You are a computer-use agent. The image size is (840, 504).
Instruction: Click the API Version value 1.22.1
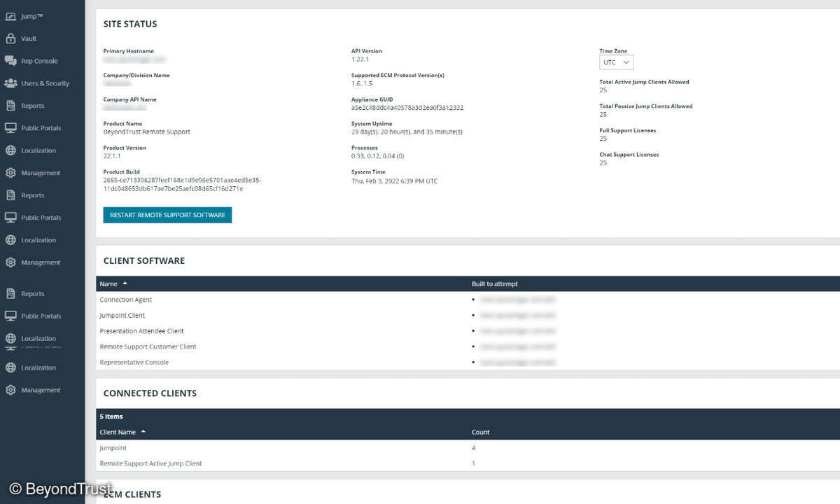360,59
